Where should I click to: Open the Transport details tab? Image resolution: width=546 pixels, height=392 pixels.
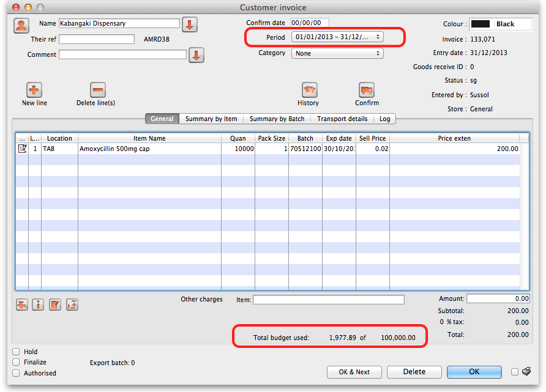pos(342,119)
